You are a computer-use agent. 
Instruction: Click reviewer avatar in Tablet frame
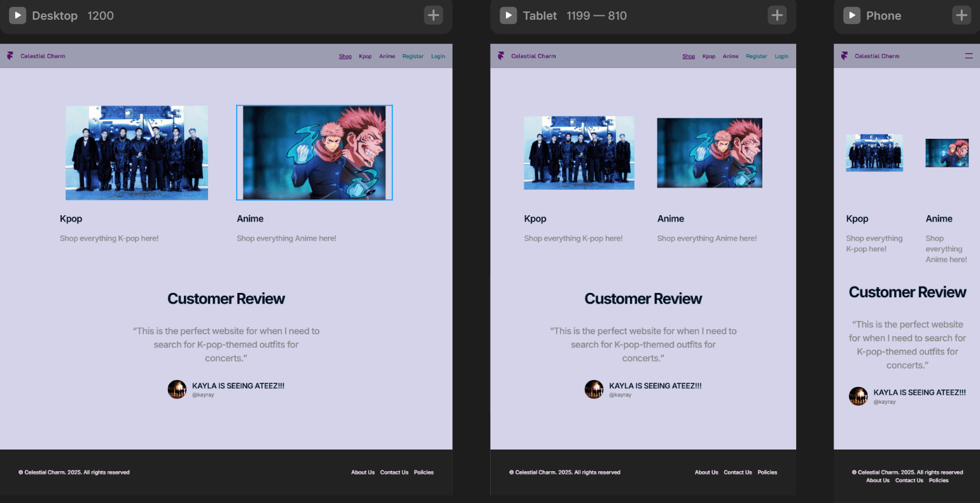pyautogui.click(x=594, y=389)
